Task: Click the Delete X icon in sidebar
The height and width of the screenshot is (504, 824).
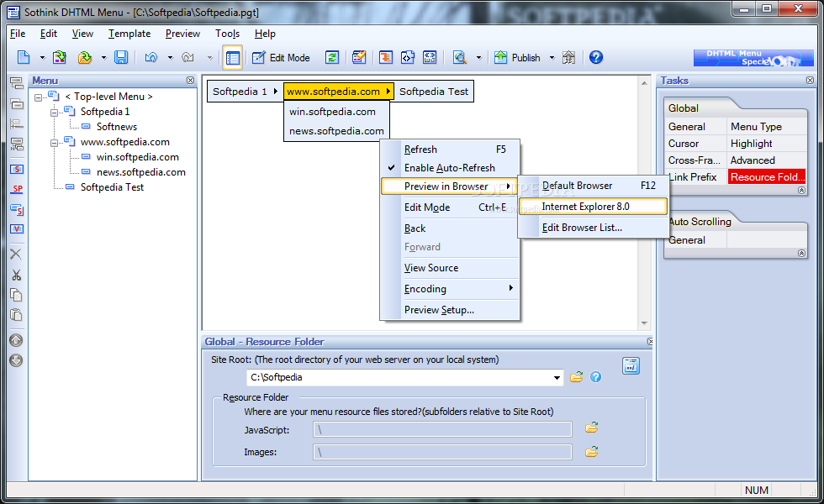Action: click(16, 254)
